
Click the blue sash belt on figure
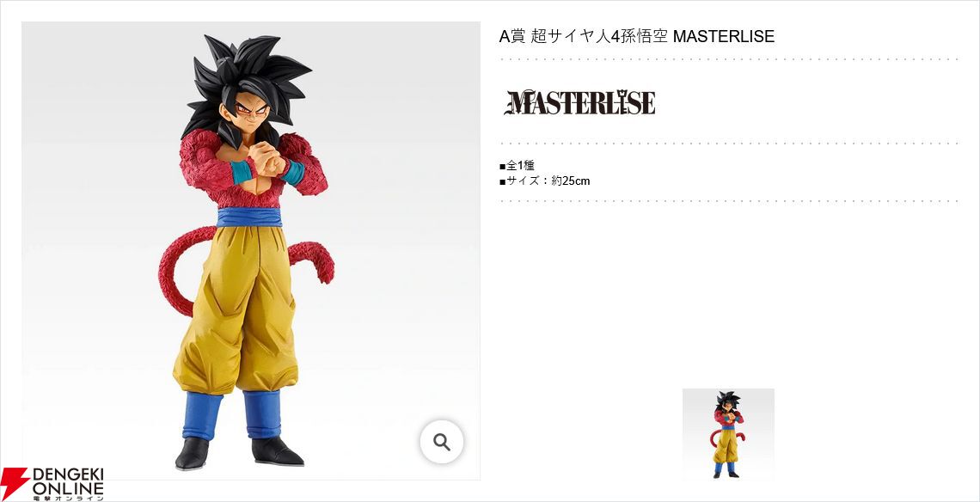pos(248,217)
